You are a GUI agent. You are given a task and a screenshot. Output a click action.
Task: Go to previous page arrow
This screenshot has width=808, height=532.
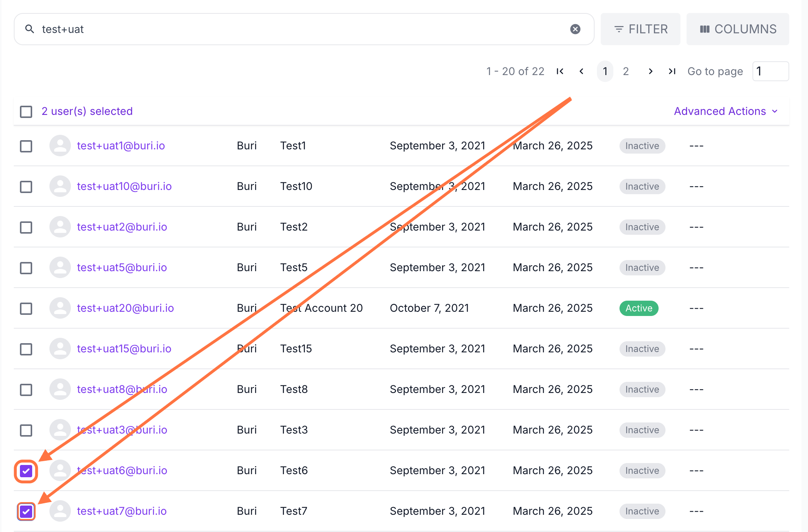click(x=581, y=71)
